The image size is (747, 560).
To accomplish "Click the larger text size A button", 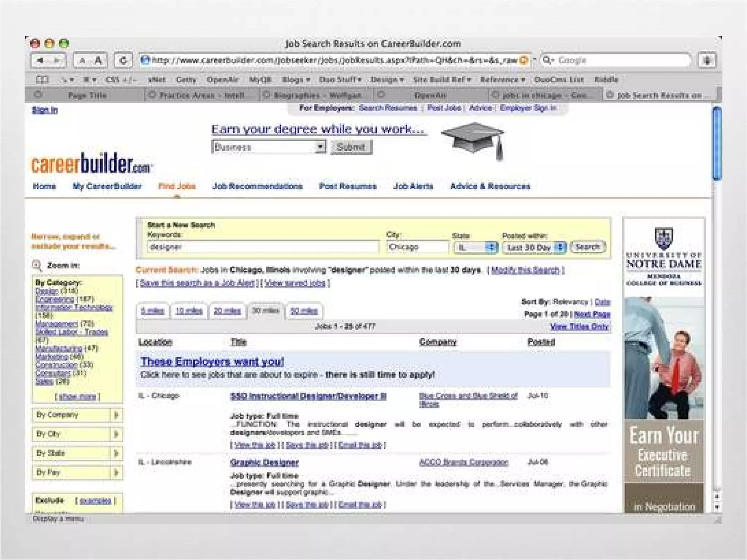I will click(x=98, y=61).
